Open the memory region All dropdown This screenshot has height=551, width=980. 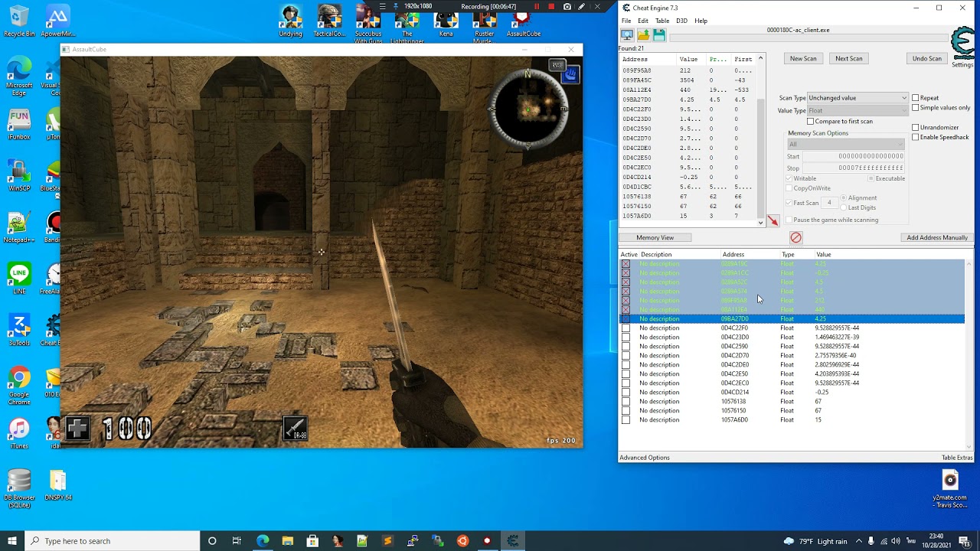coord(846,144)
